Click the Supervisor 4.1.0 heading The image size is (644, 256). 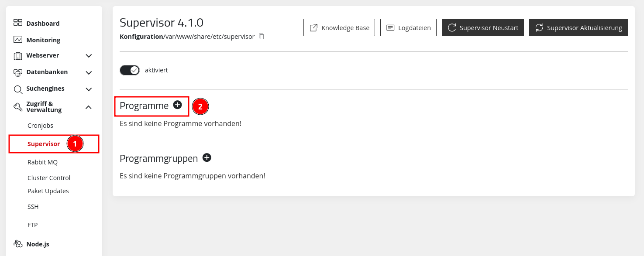pyautogui.click(x=162, y=23)
